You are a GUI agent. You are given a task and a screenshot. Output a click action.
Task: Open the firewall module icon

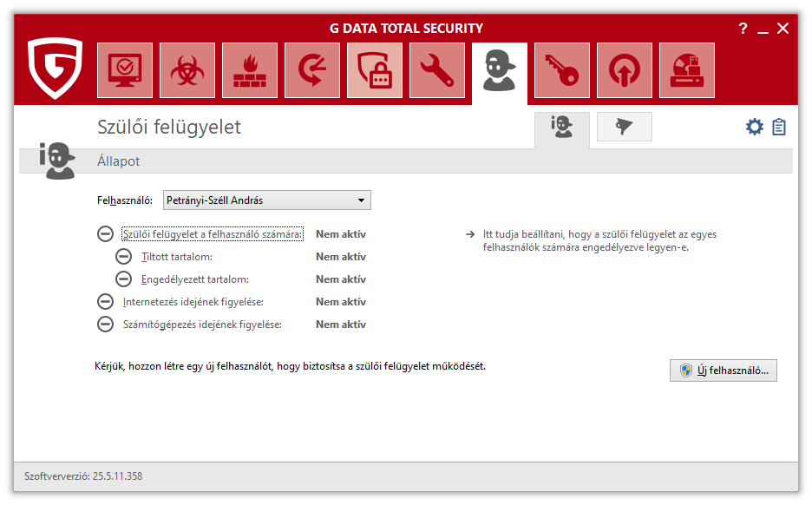click(250, 70)
